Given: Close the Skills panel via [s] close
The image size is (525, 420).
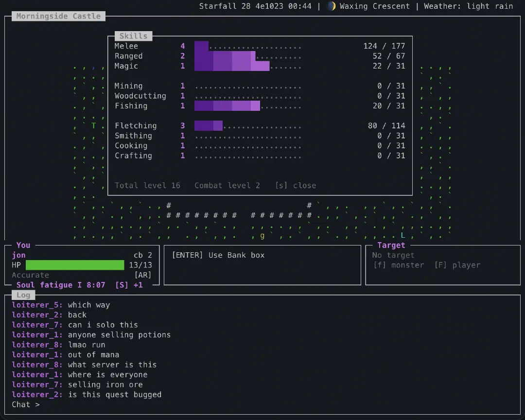Looking at the screenshot, I should (x=296, y=186).
